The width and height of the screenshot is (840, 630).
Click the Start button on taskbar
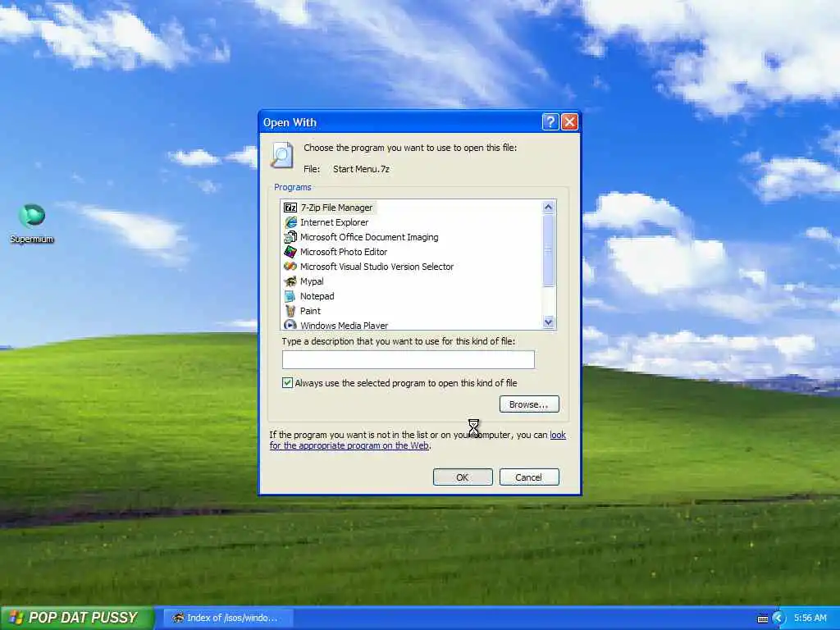77,618
